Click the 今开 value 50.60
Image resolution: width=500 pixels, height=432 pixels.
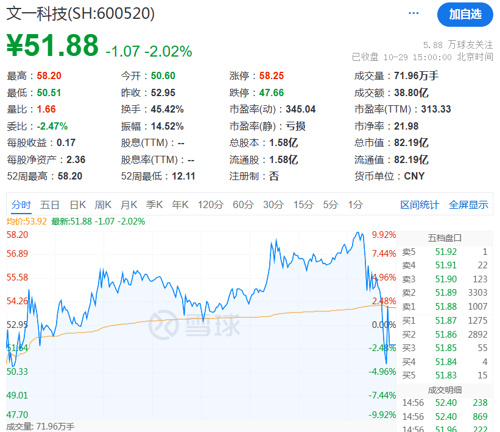point(163,76)
